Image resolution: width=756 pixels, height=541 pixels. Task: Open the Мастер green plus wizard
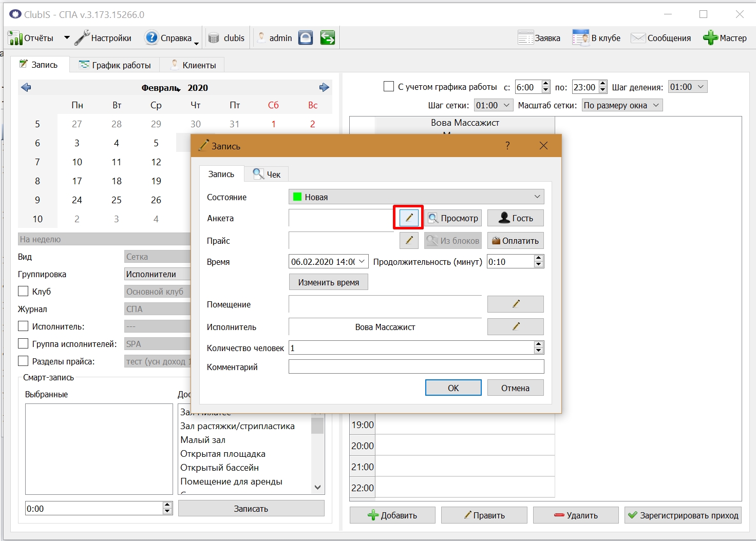710,37
